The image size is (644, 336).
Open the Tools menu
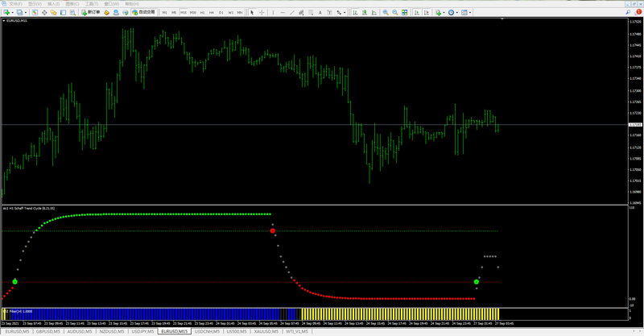point(92,4)
